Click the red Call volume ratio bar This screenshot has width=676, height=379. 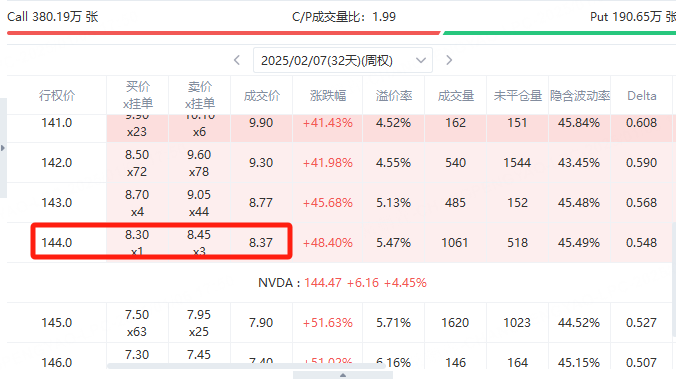[x=223, y=33]
